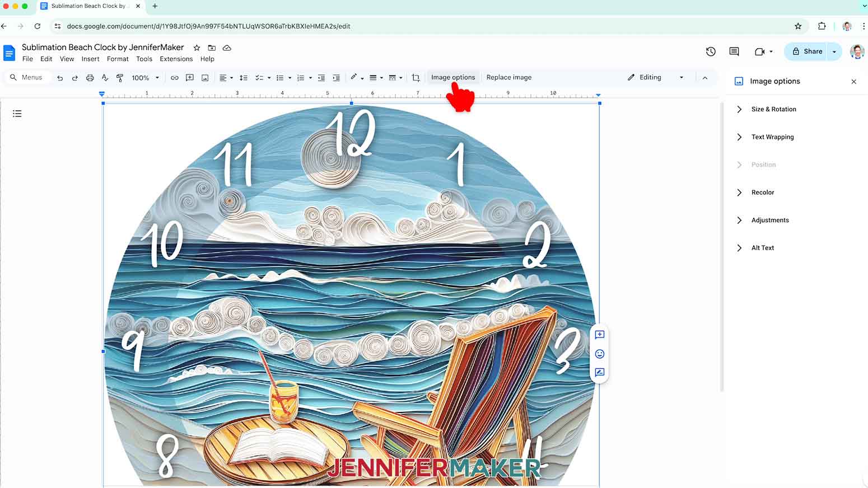Insert an image from the toolbar
Viewport: 868px width, 488px height.
pyautogui.click(x=205, y=78)
